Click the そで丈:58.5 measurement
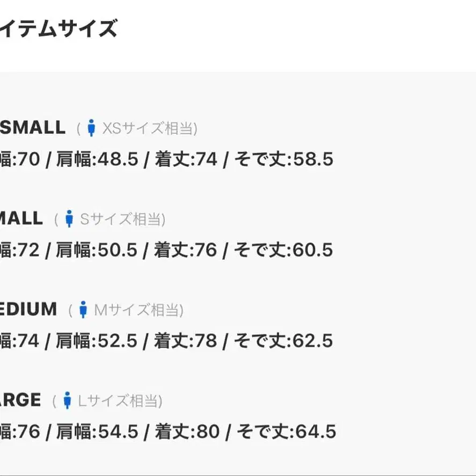The height and width of the screenshot is (476, 476). tap(283, 159)
